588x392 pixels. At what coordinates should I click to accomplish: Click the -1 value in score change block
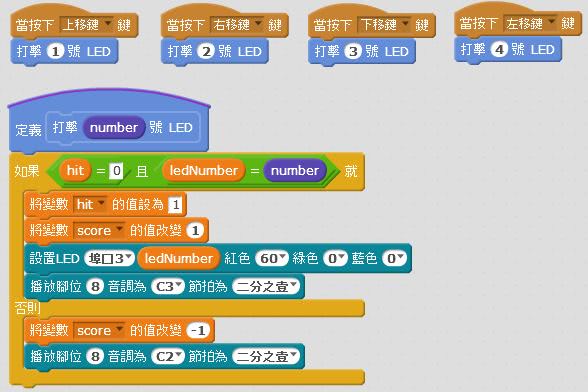(198, 330)
